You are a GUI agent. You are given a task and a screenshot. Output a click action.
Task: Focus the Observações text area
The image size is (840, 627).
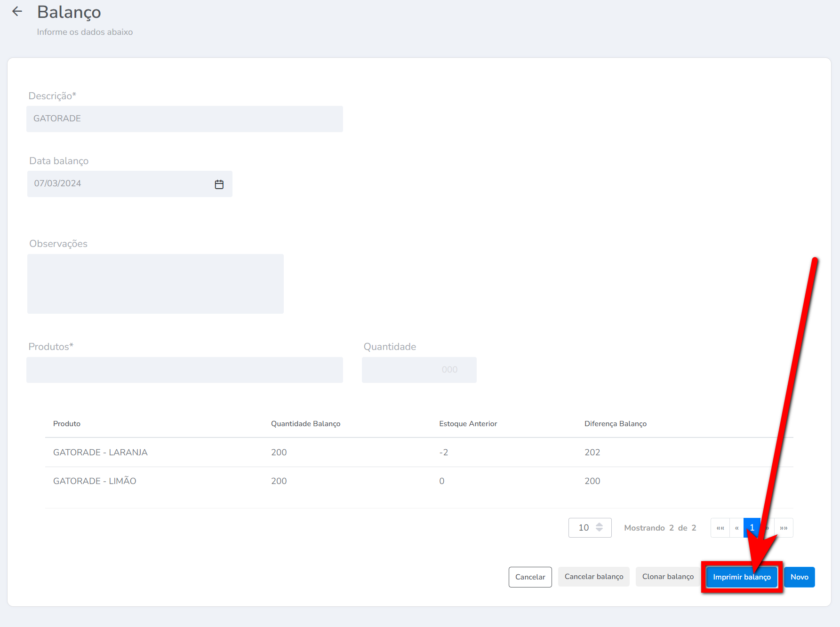[155, 284]
